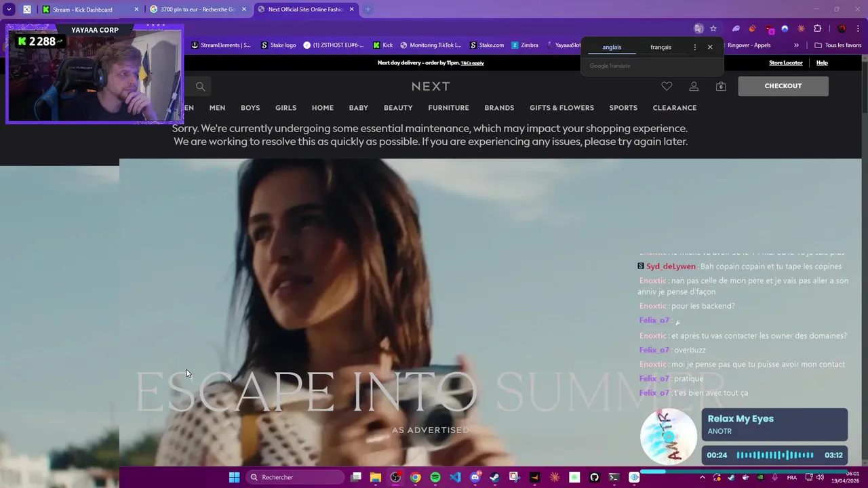The image size is (868, 488).
Task: Show hidden system tray icons
Action: click(x=702, y=477)
